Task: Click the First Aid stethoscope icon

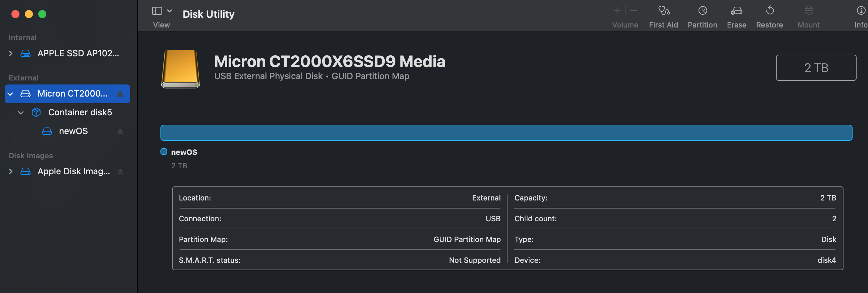Action: click(664, 11)
